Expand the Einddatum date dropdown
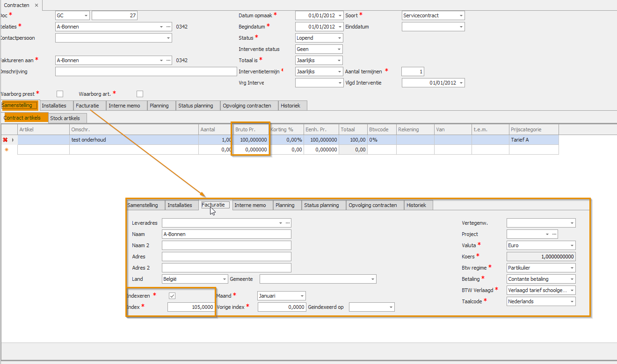 tap(461, 27)
